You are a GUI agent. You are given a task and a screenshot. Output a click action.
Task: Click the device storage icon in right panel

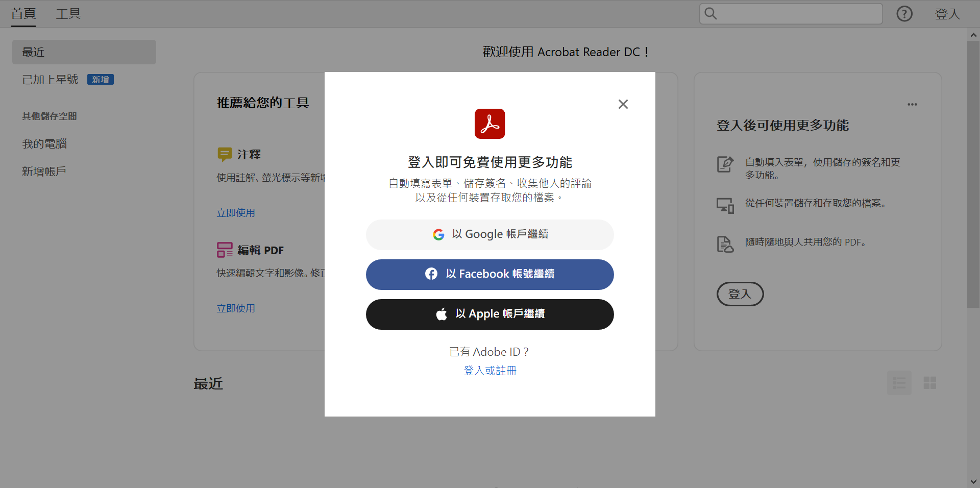click(725, 204)
